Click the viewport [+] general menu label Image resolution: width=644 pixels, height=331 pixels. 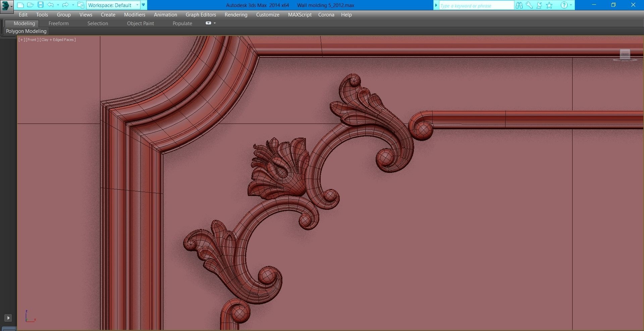pyautogui.click(x=22, y=40)
